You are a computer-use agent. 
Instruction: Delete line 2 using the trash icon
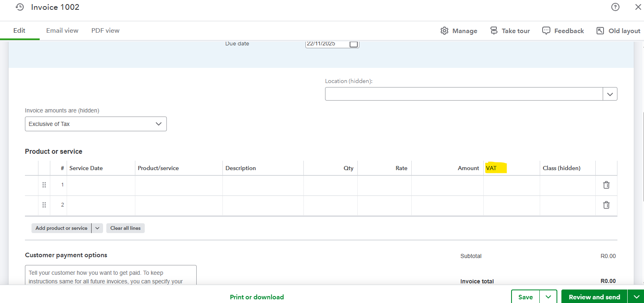pos(606,205)
